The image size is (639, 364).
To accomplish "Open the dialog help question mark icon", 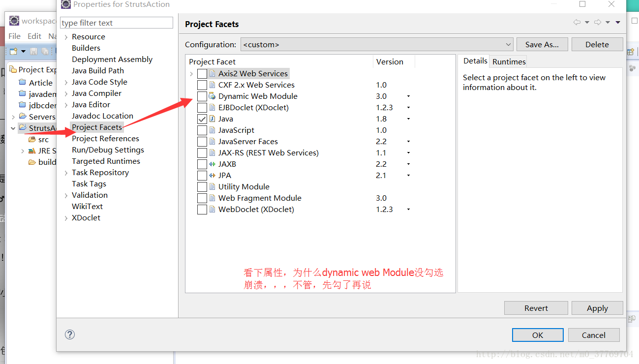I will click(70, 334).
